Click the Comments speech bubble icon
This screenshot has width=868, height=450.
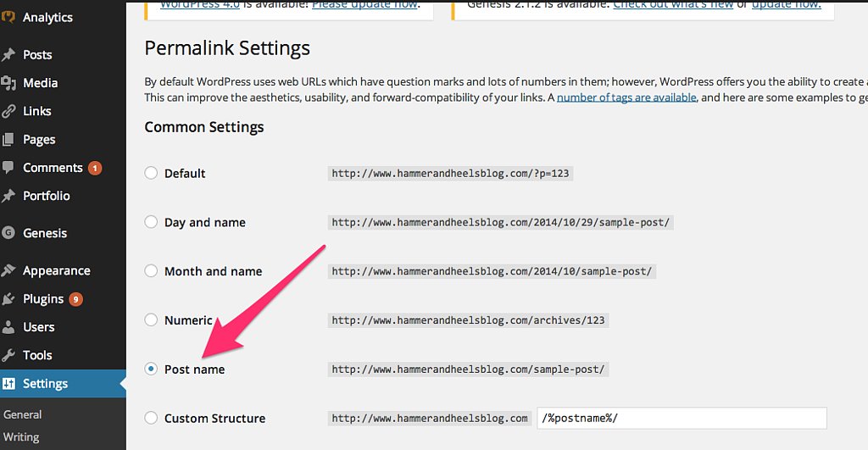click(8, 167)
